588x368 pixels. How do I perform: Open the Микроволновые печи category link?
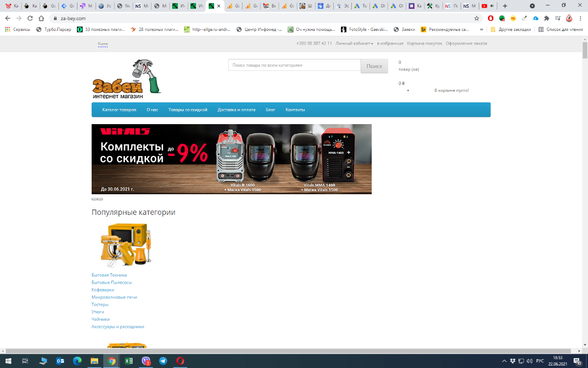(x=114, y=297)
